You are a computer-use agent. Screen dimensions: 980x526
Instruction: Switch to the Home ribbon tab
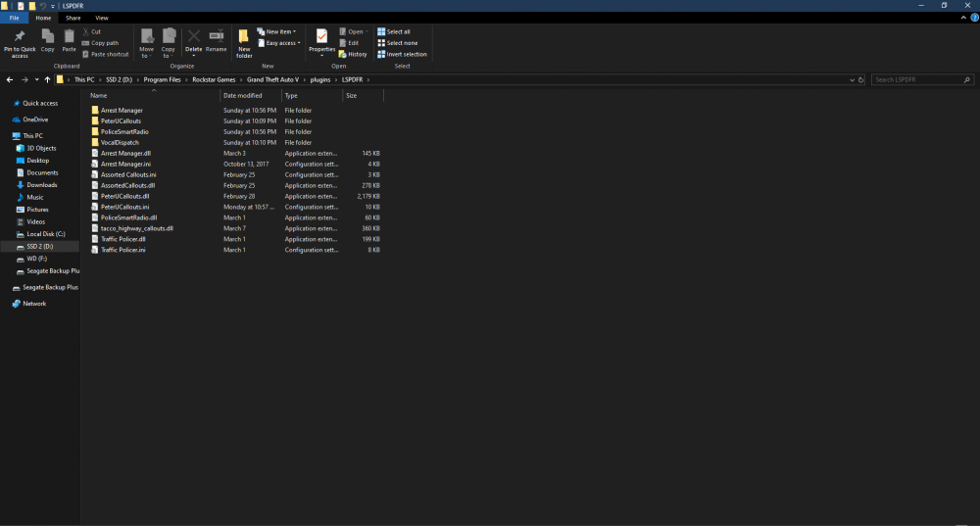coord(43,18)
